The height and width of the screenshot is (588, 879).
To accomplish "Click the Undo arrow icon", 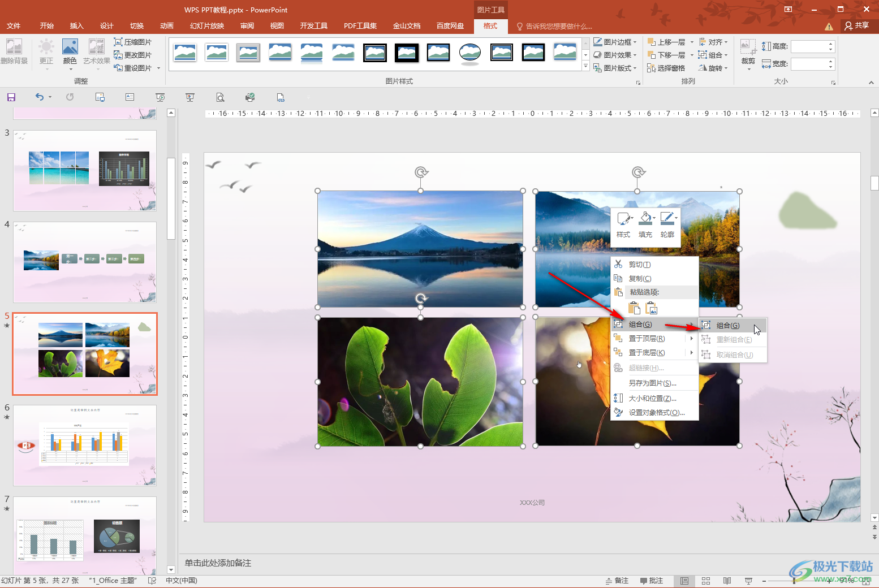I will [x=39, y=97].
